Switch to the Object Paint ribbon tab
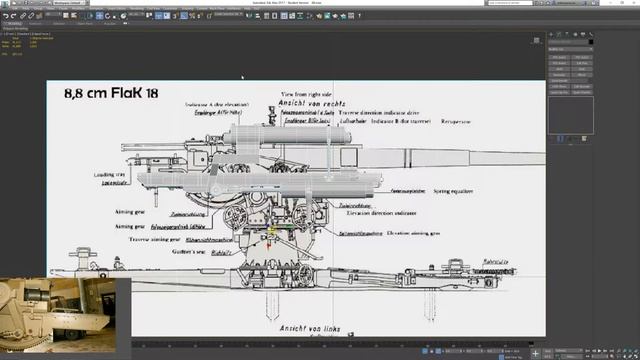Viewport: 640px width, 360px height. coord(84,23)
